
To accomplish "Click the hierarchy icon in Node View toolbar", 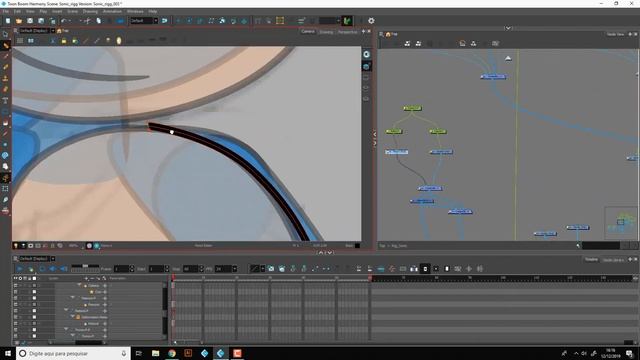I will point(473,44).
